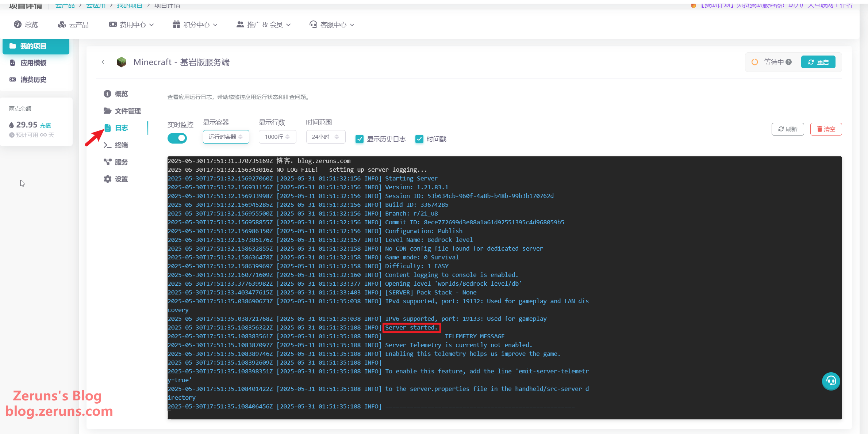Open the 服务 services section
Image resolution: width=868 pixels, height=434 pixels.
coord(116,162)
